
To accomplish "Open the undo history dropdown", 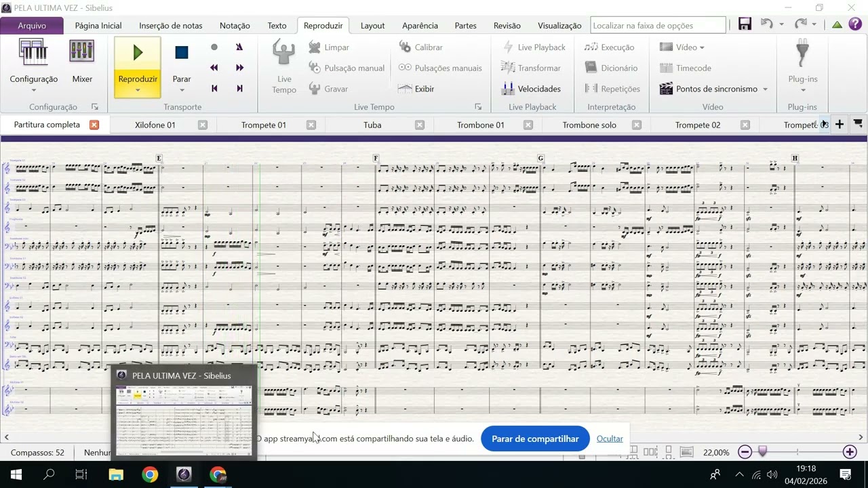I will click(781, 25).
